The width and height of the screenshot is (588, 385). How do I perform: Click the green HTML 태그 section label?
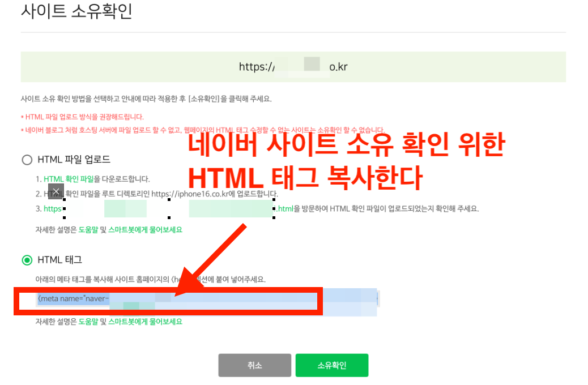[x=60, y=260]
